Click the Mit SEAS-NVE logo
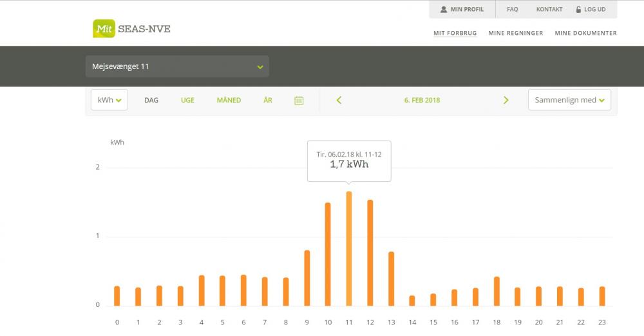The height and width of the screenshot is (336, 644). coord(131,28)
